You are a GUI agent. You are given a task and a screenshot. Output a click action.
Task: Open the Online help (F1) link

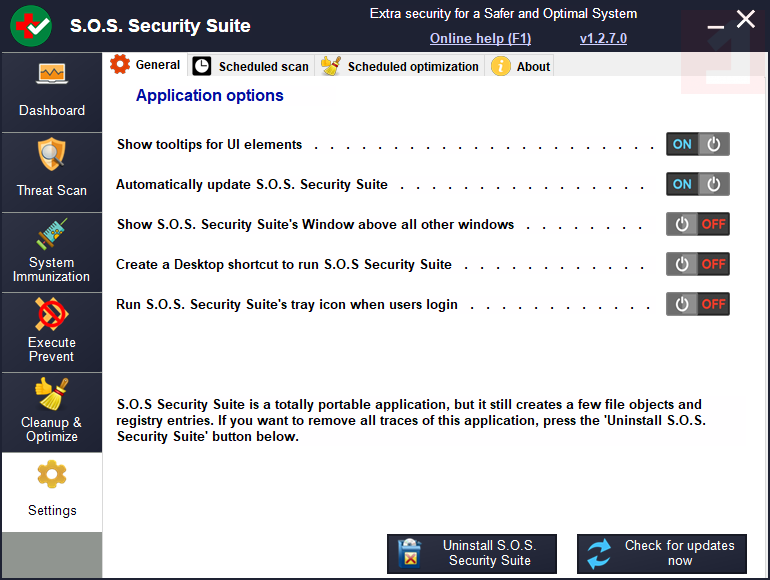coord(480,39)
